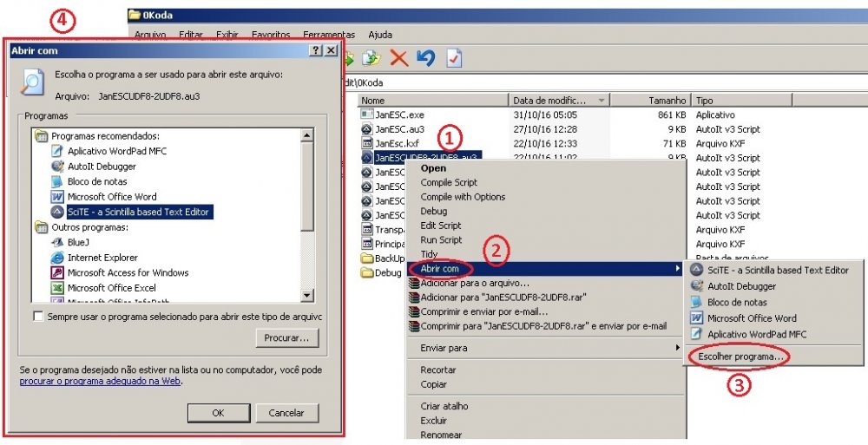The height and width of the screenshot is (445, 868).
Task: Select the JanESC.au3 script file
Action: click(399, 129)
